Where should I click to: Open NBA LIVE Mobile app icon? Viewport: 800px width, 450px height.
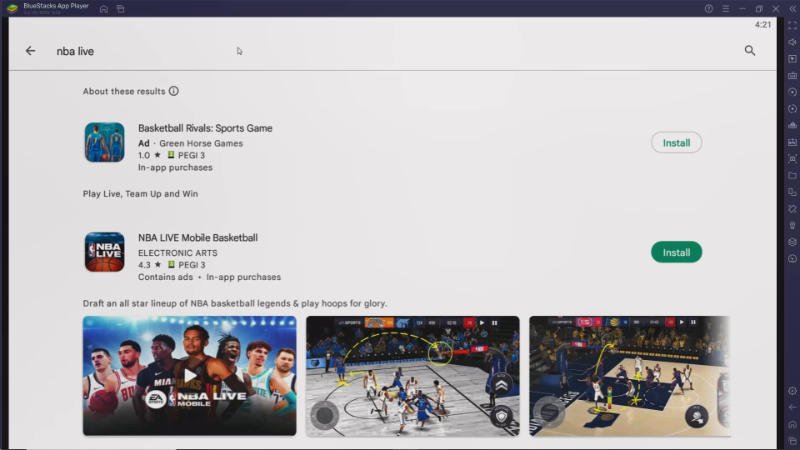(x=105, y=252)
